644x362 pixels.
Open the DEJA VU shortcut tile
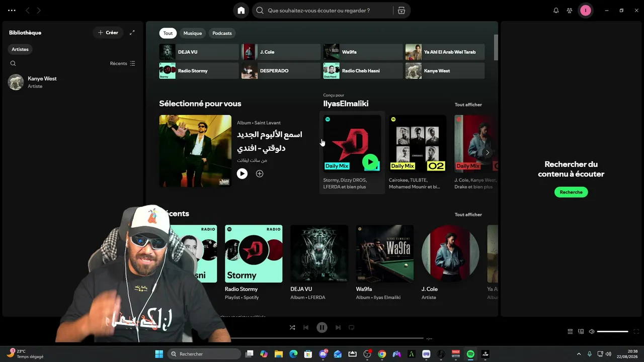coord(199,52)
